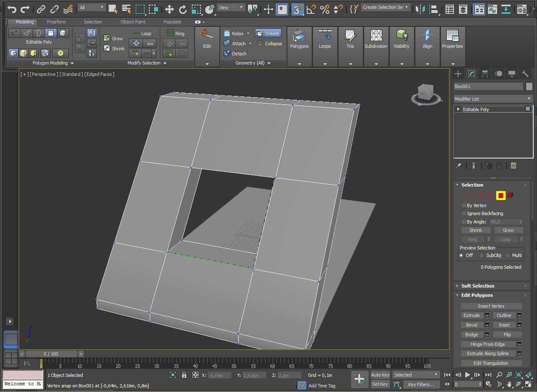Open the View coordinate system dropdown
This screenshot has width=537, height=392.
tap(231, 8)
